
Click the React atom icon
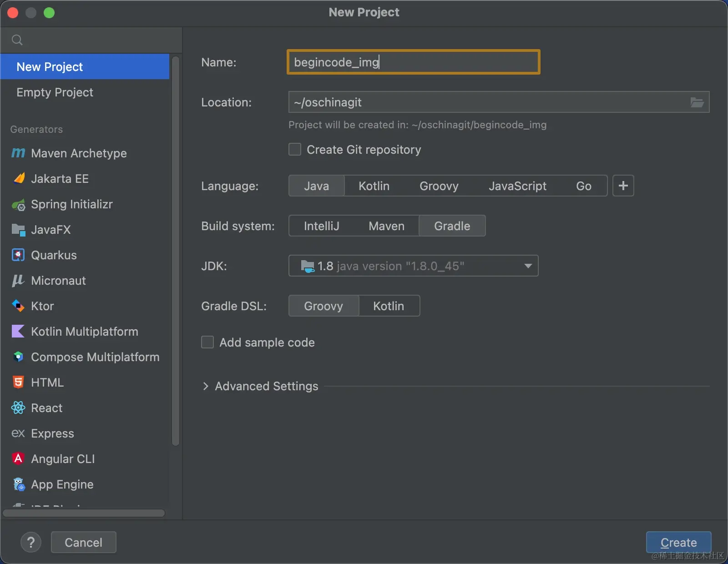click(x=18, y=408)
